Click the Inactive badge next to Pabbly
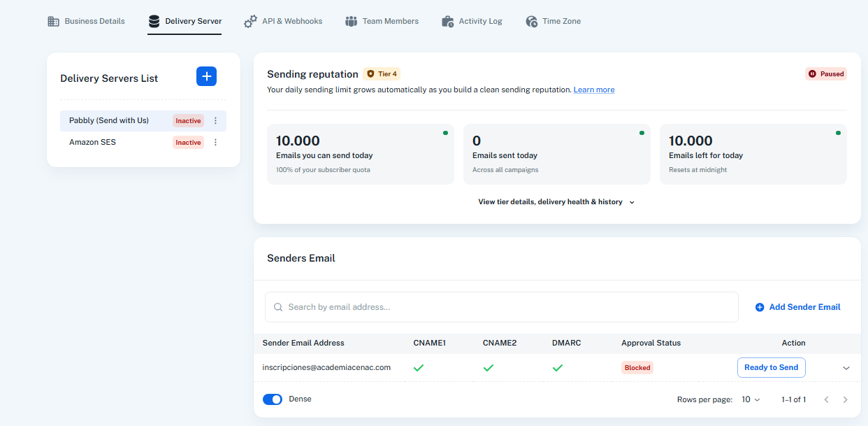This screenshot has width=868, height=426. [x=188, y=120]
